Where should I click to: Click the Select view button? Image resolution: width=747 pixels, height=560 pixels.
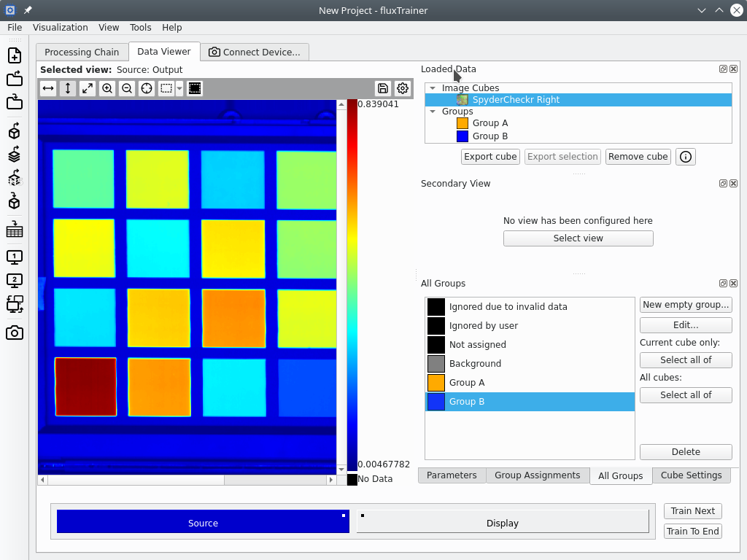point(578,238)
